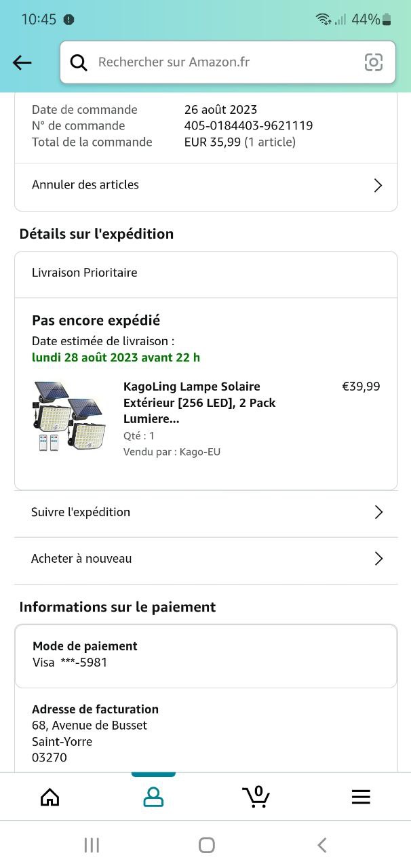Select Suivre l'expédition row

tap(81, 512)
